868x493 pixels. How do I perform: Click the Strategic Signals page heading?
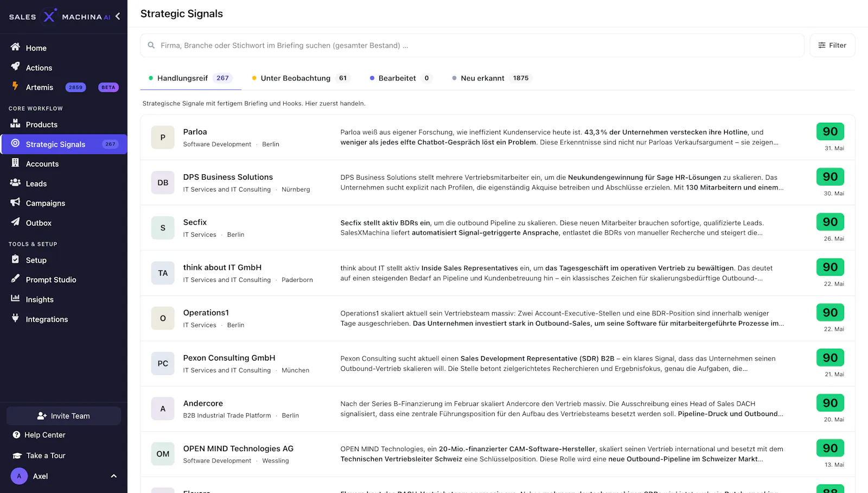click(182, 14)
